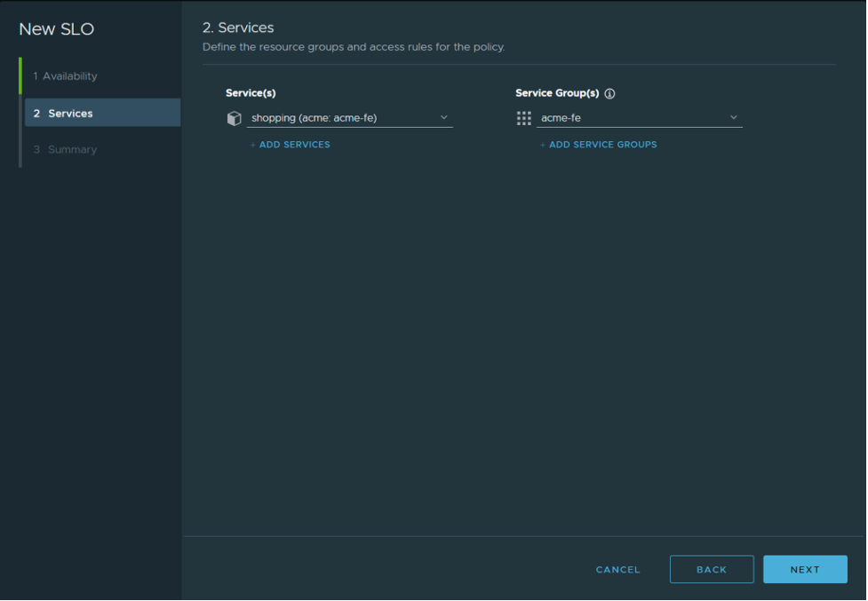Image resolution: width=868 pixels, height=601 pixels.
Task: Click the plus sign before ADD SERVICES
Action: [x=253, y=145]
